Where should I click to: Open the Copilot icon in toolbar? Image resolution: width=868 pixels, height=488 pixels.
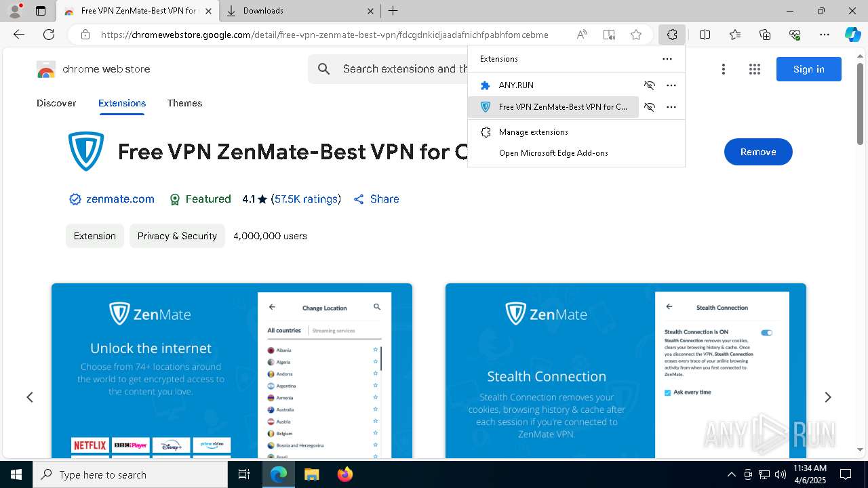coord(852,35)
